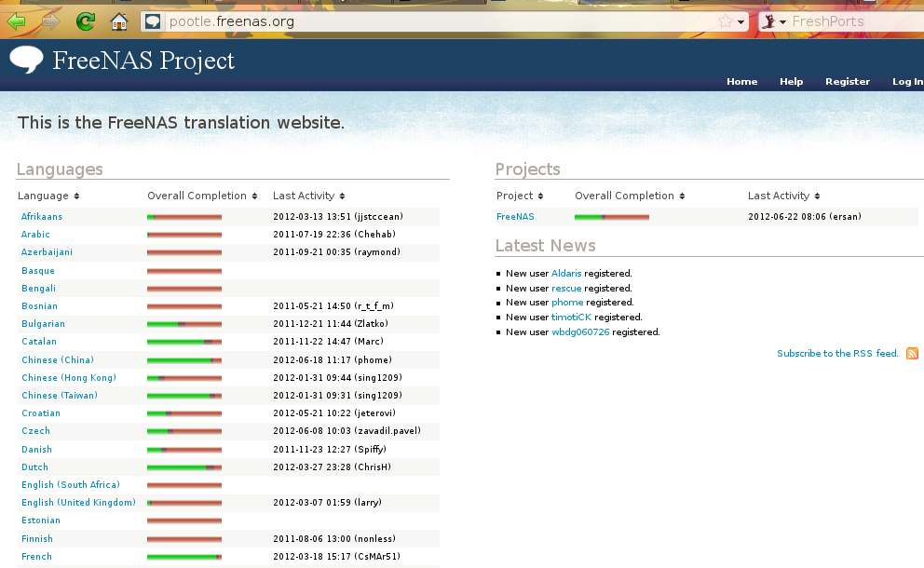Open the Chinese (Taiwan) link

pos(60,396)
